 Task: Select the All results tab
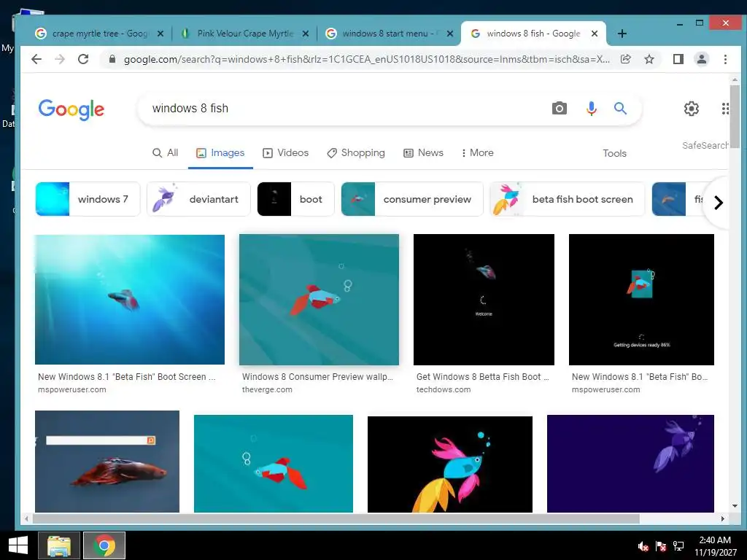click(x=165, y=153)
